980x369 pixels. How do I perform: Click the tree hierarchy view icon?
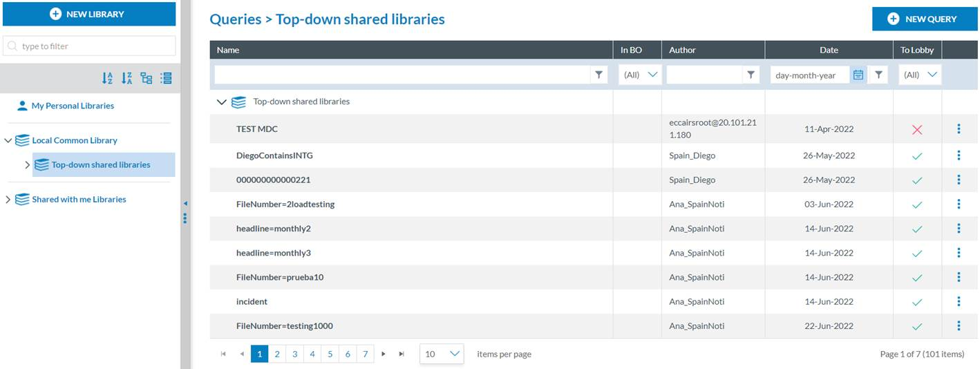(147, 79)
